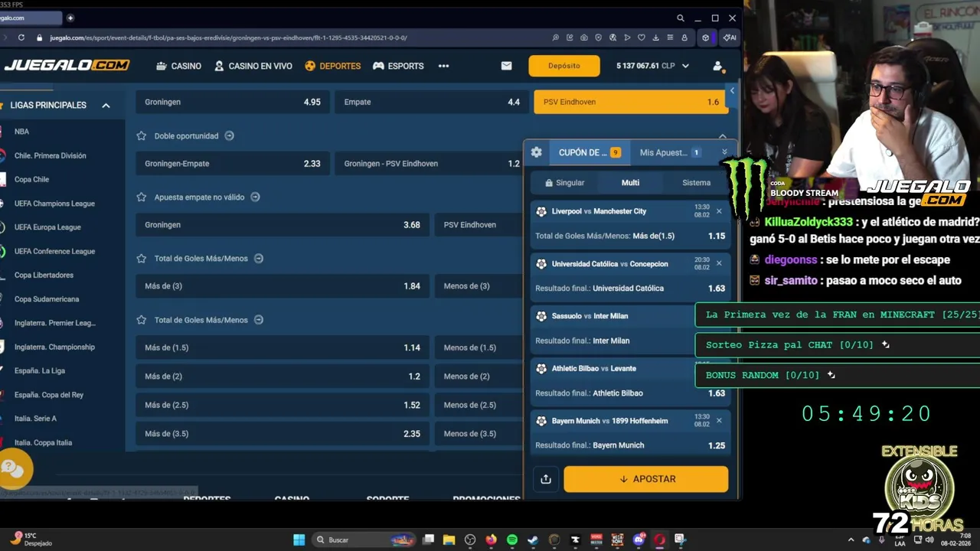This screenshot has width=980, height=551.
Task: Open Steam from the taskbar
Action: click(533, 540)
